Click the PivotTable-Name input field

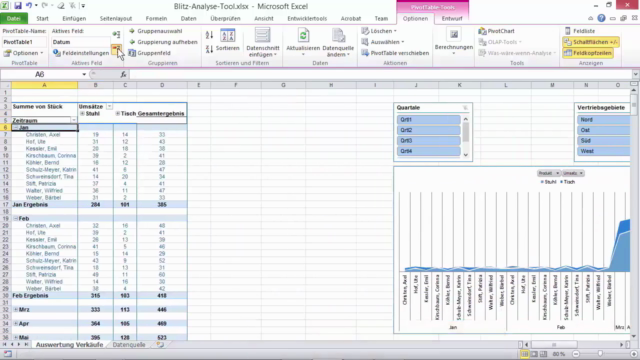click(24, 42)
